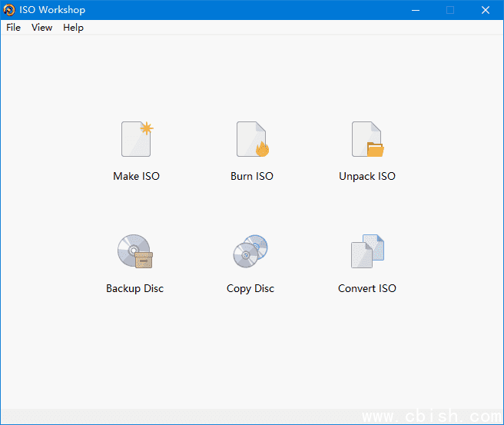Click the Make ISO document icon
The image size is (504, 425).
tap(137, 139)
